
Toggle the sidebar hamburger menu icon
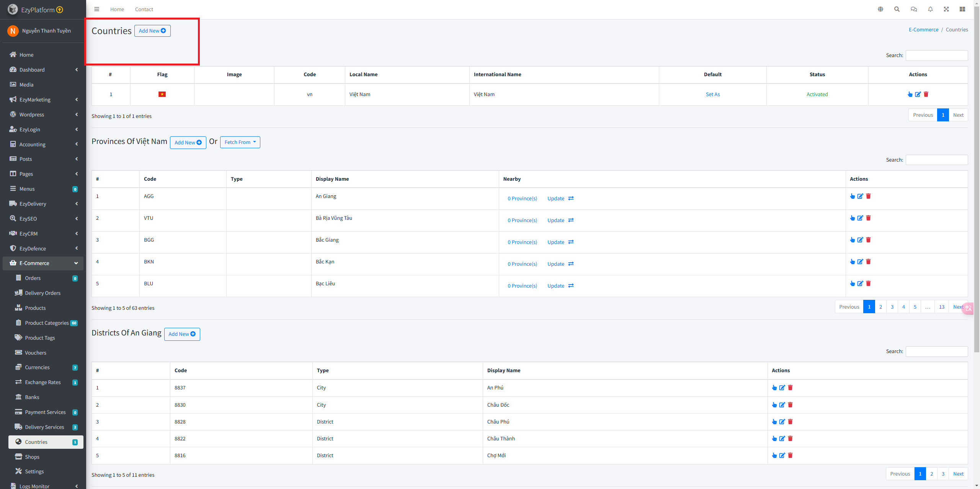[96, 9]
